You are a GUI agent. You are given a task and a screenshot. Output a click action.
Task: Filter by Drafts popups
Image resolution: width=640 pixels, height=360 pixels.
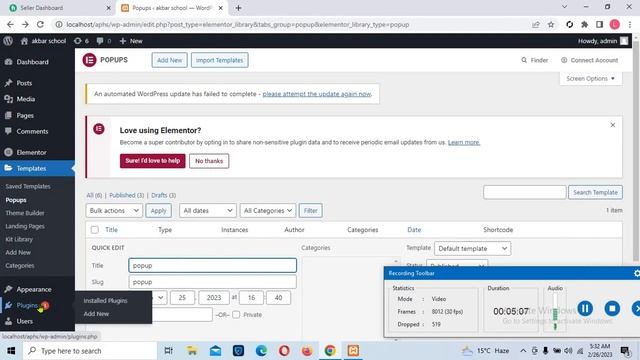(164, 195)
